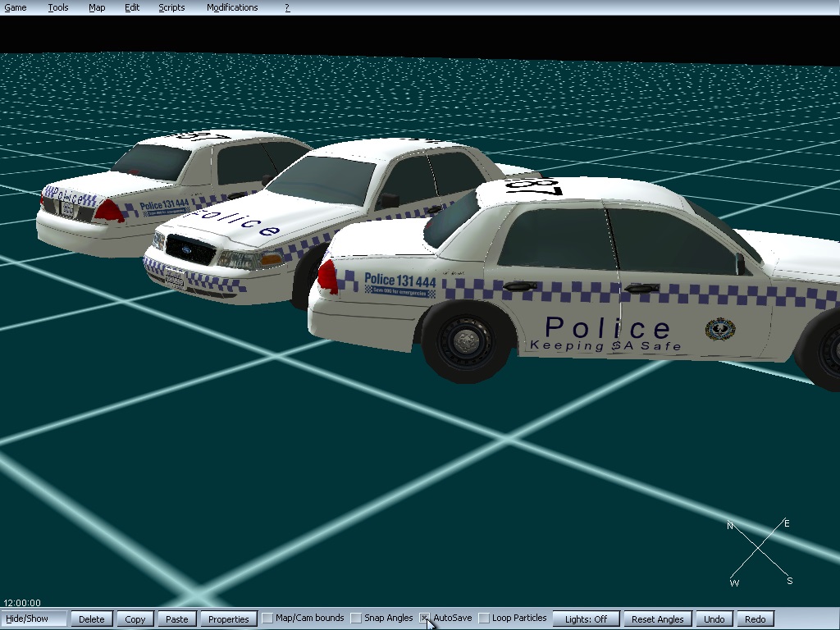Click the 12:00:00 time display

[x=22, y=603]
